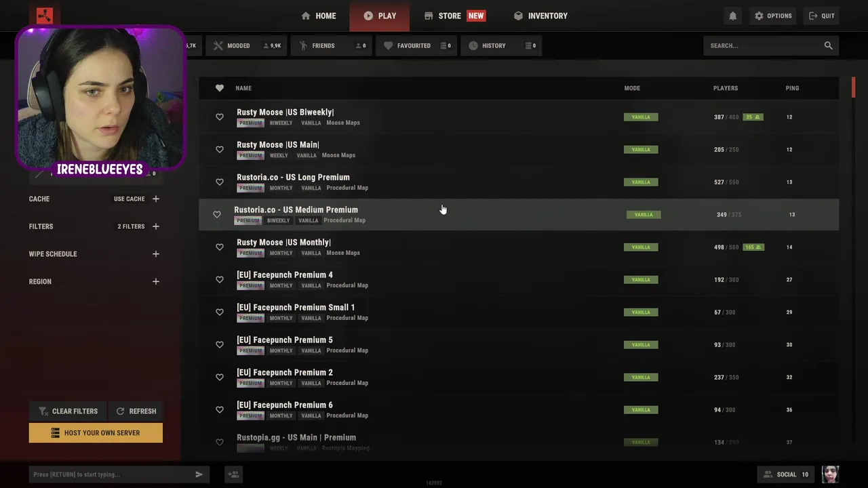Favourite Rusty Moose |US Main| server
The image size is (868, 488).
(219, 150)
